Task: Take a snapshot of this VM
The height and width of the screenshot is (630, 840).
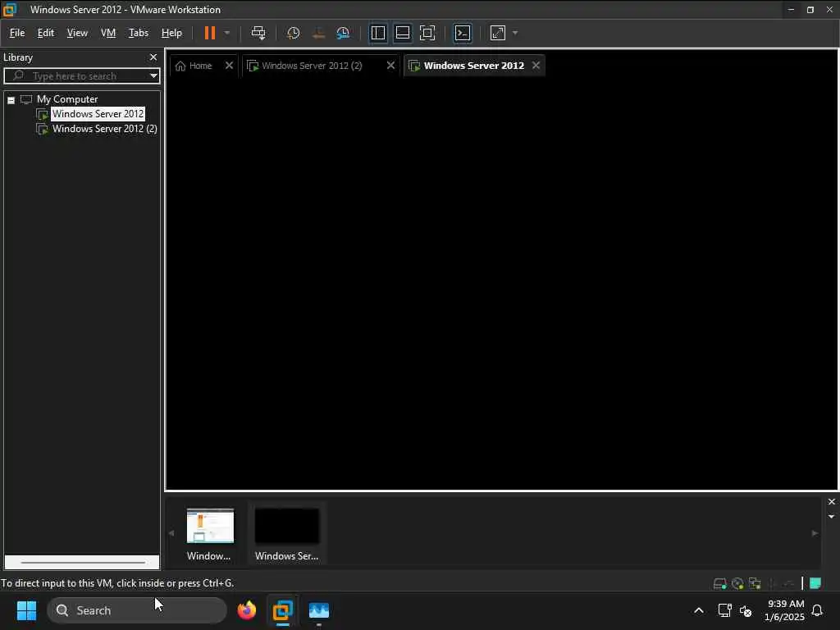Action: tap(293, 33)
